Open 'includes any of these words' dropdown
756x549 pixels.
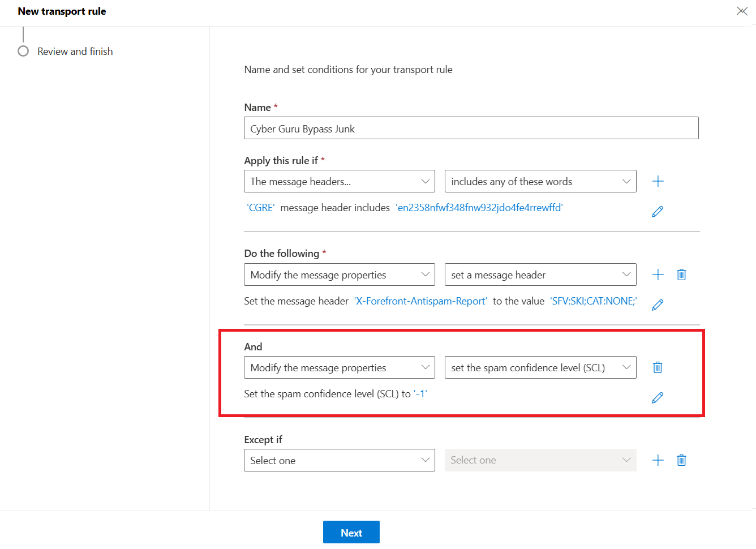540,181
